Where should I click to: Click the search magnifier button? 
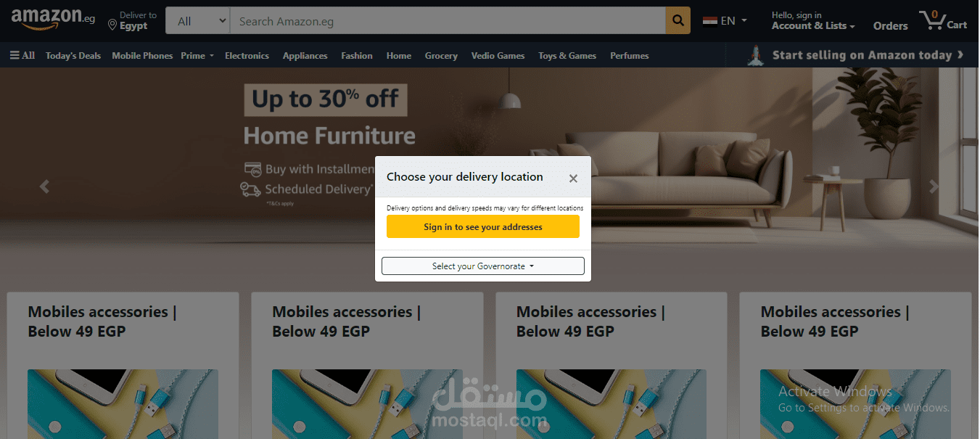tap(678, 21)
